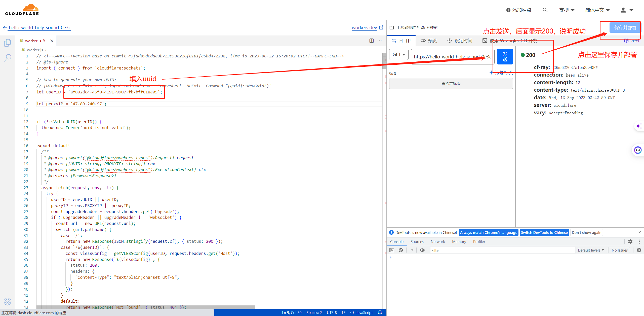This screenshot has width=644, height=316.
Task: Select the Profiler DevTools tab
Action: point(479,241)
